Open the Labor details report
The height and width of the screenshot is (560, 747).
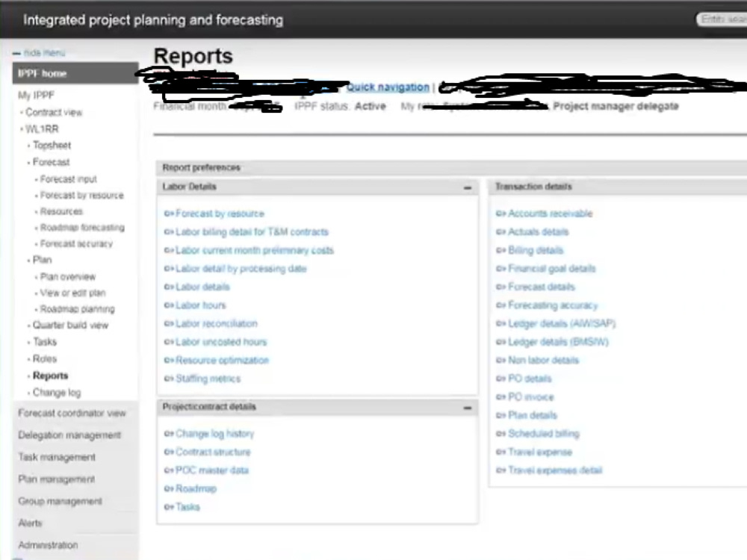click(202, 287)
